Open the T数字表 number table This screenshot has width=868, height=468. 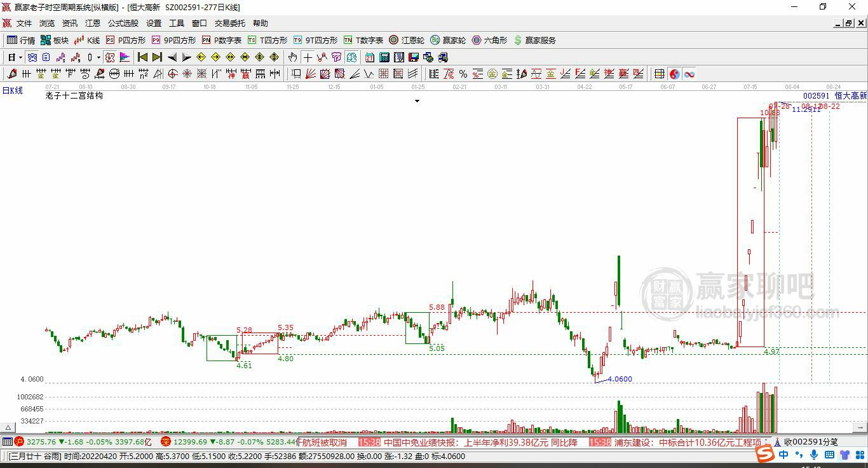363,40
